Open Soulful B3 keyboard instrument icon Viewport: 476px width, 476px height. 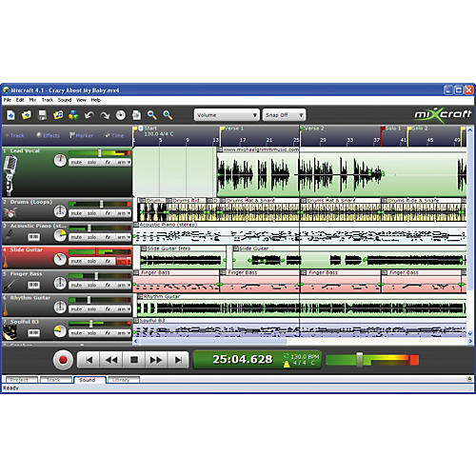[x=33, y=332]
